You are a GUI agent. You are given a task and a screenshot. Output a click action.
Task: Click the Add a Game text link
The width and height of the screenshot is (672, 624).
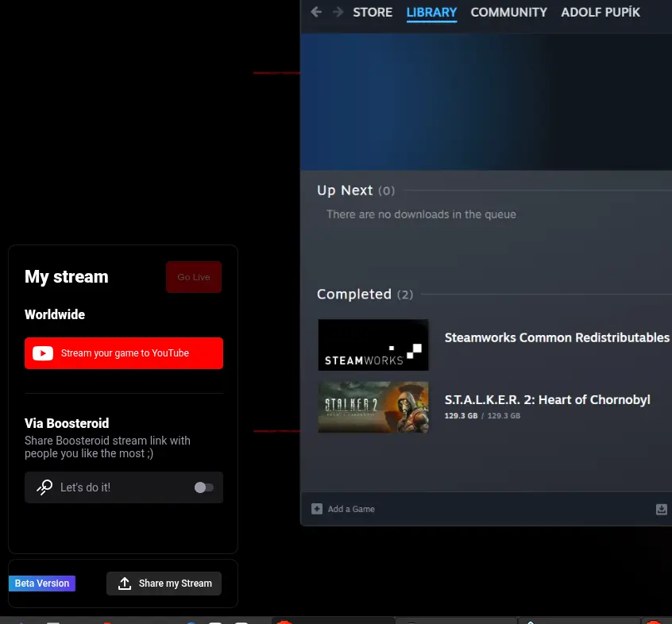[x=351, y=509]
